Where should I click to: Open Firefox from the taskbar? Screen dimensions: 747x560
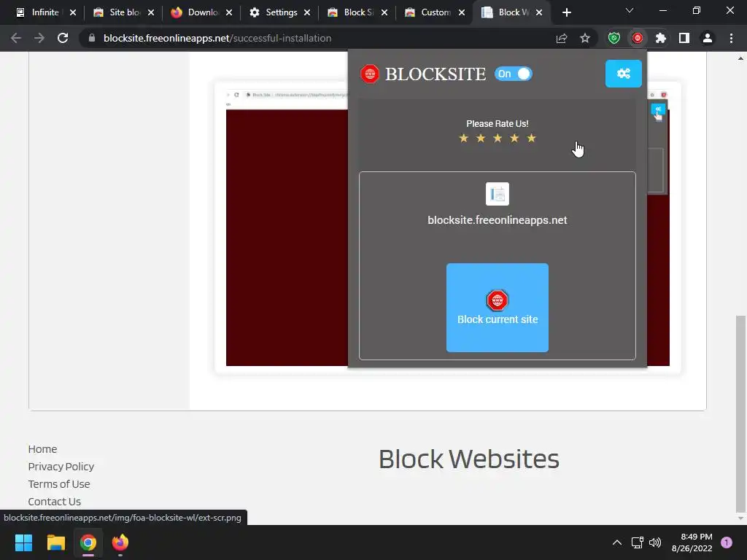pos(120,542)
